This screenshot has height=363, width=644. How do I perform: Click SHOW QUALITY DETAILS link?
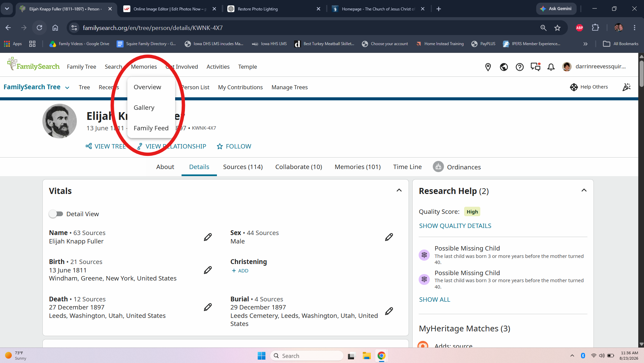(455, 226)
